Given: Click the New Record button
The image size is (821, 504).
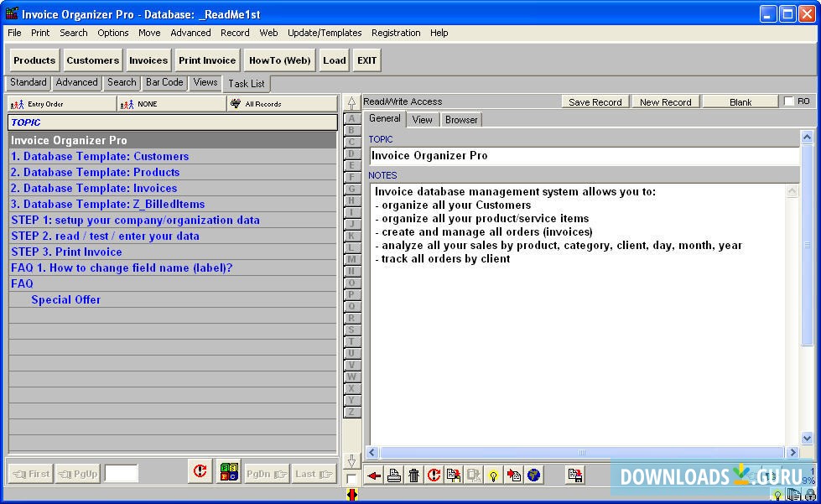Looking at the screenshot, I should pos(666,102).
